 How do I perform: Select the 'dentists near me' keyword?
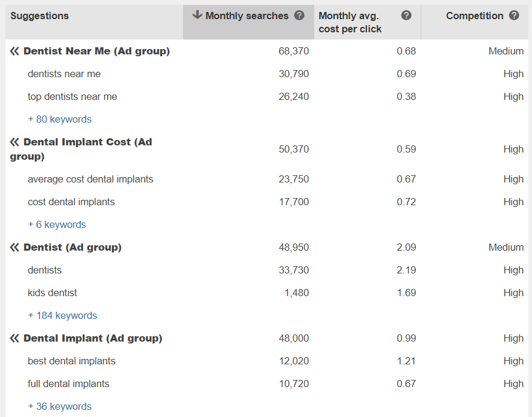click(x=64, y=74)
